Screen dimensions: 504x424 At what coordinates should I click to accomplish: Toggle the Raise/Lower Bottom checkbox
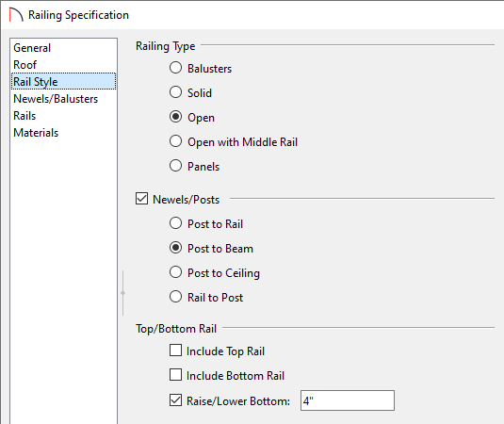(175, 400)
